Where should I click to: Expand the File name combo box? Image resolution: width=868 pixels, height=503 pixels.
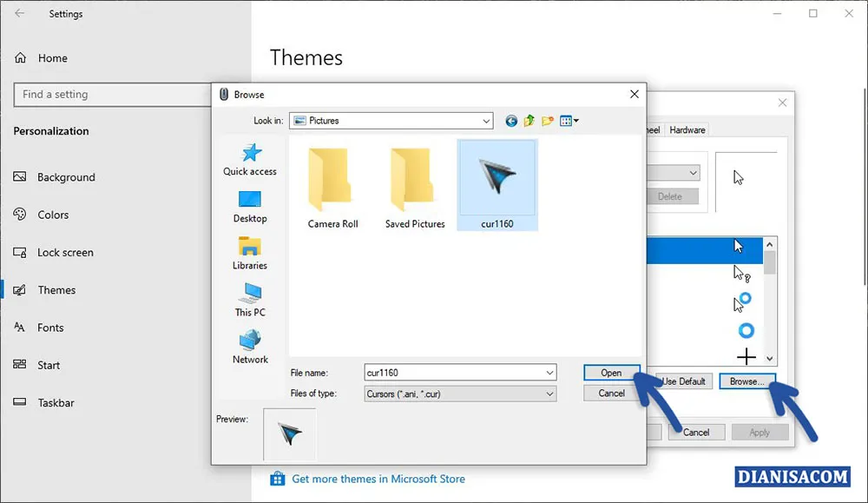[x=550, y=372]
